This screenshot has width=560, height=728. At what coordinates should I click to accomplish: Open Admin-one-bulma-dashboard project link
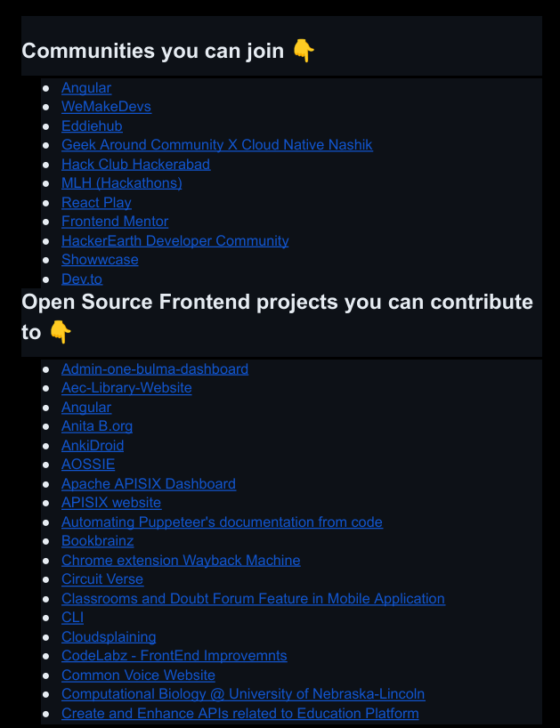point(154,369)
